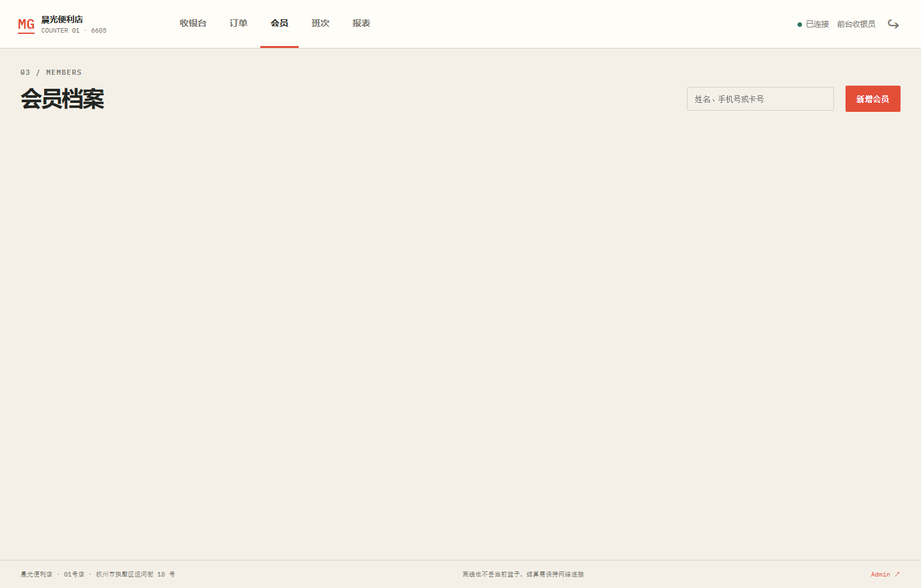
Task: Click the 晨光便利店 store name in header
Action: pyautogui.click(x=62, y=19)
